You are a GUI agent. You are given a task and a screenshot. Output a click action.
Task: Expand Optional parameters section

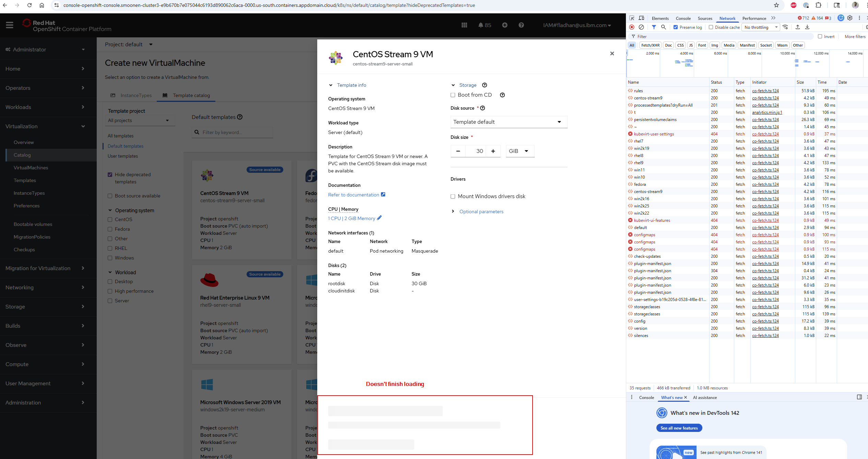[481, 212]
